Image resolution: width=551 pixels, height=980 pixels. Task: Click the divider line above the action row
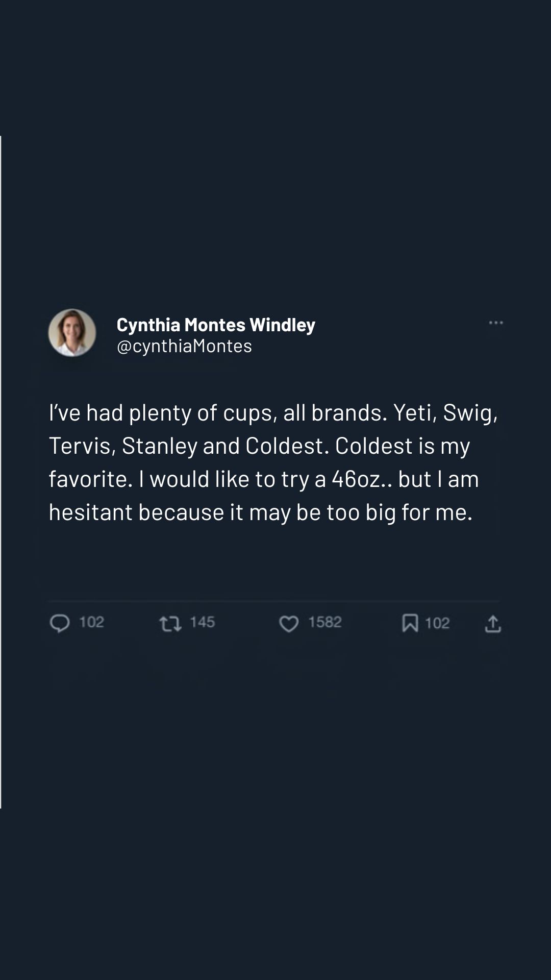point(274,601)
